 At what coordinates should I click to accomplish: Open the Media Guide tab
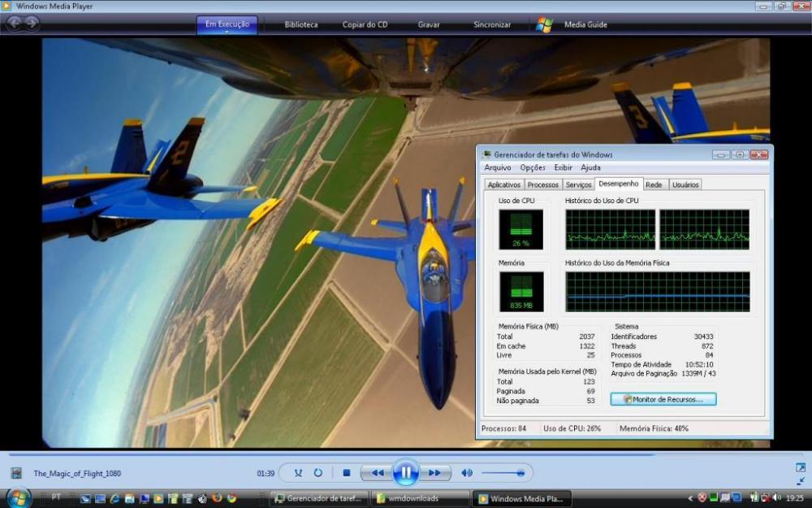(585, 24)
